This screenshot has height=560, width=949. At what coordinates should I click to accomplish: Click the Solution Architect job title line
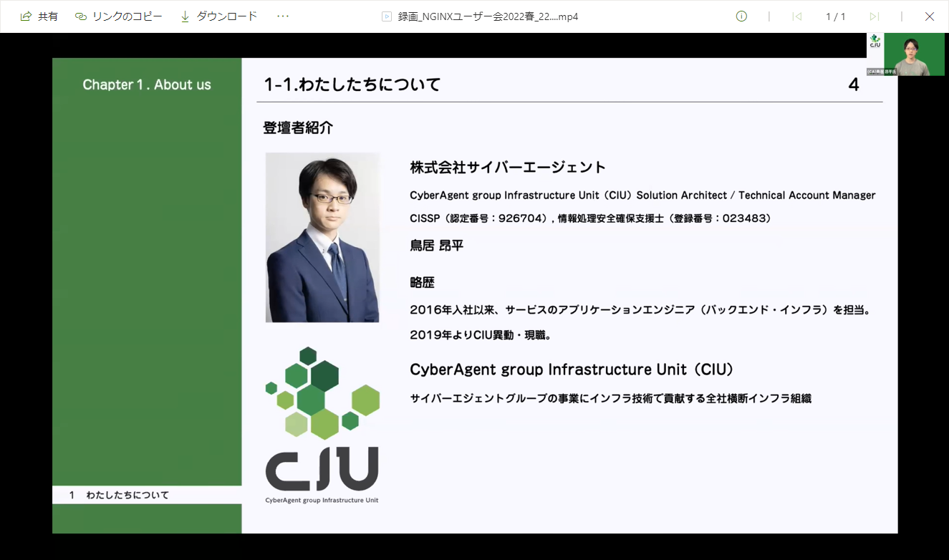point(642,195)
